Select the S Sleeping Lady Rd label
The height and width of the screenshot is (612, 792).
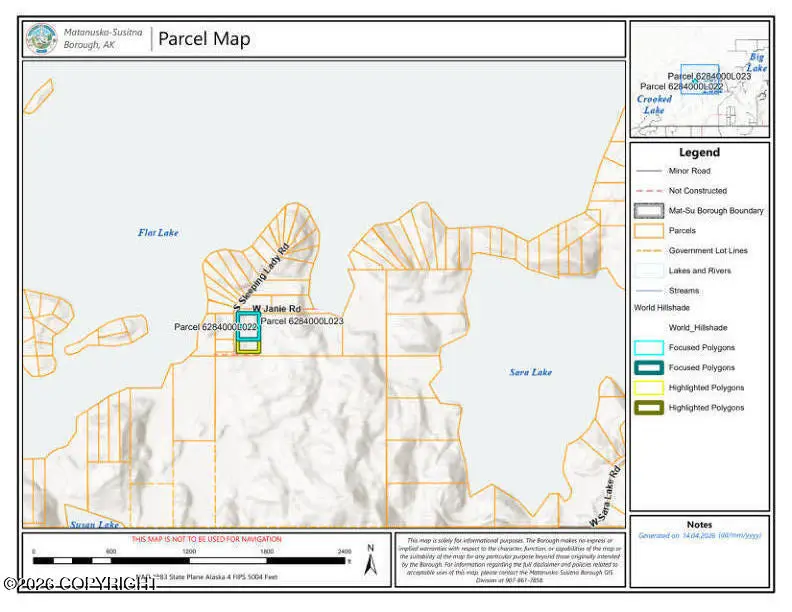(x=261, y=274)
